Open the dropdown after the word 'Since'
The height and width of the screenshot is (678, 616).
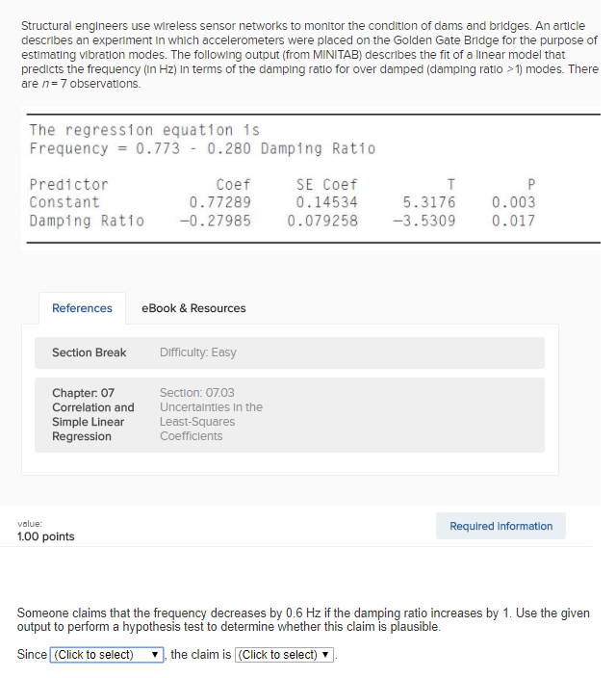[108, 655]
